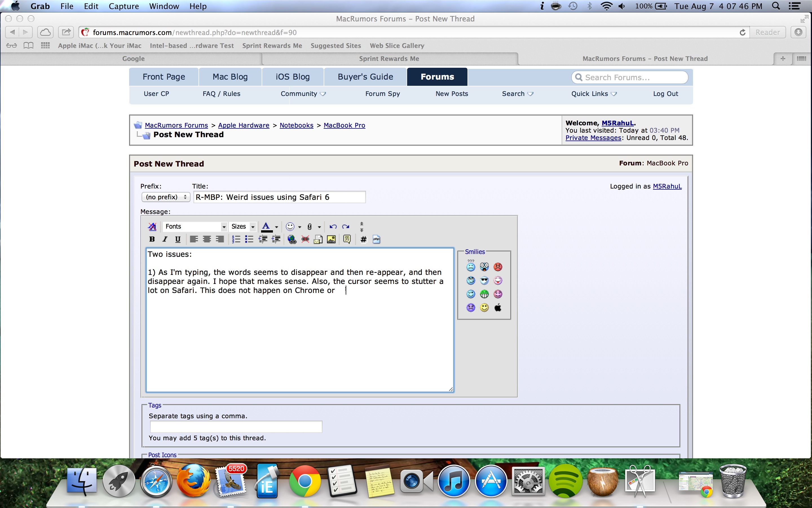
Task: Open the Mac Blog tab
Action: pos(230,77)
